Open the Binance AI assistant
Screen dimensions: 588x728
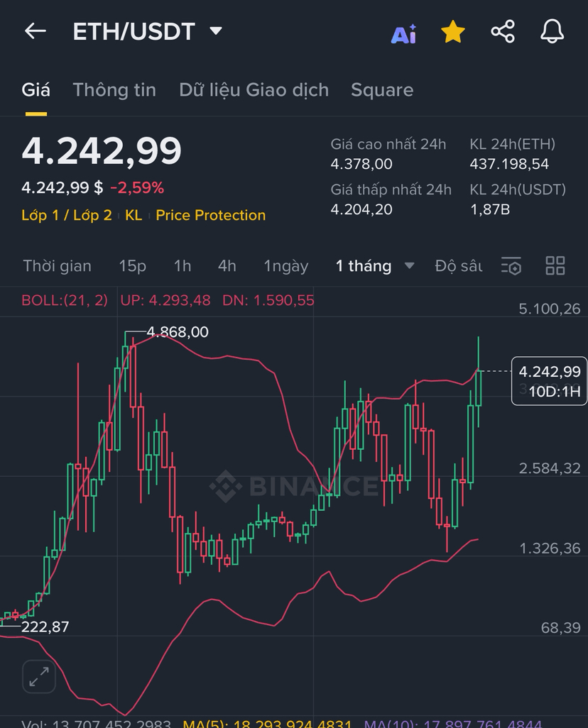coord(403,31)
